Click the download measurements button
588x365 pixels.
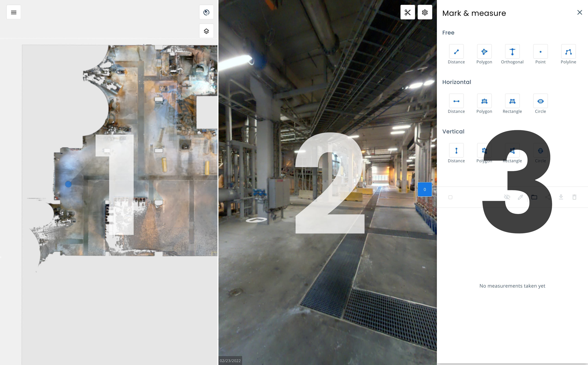[561, 197]
